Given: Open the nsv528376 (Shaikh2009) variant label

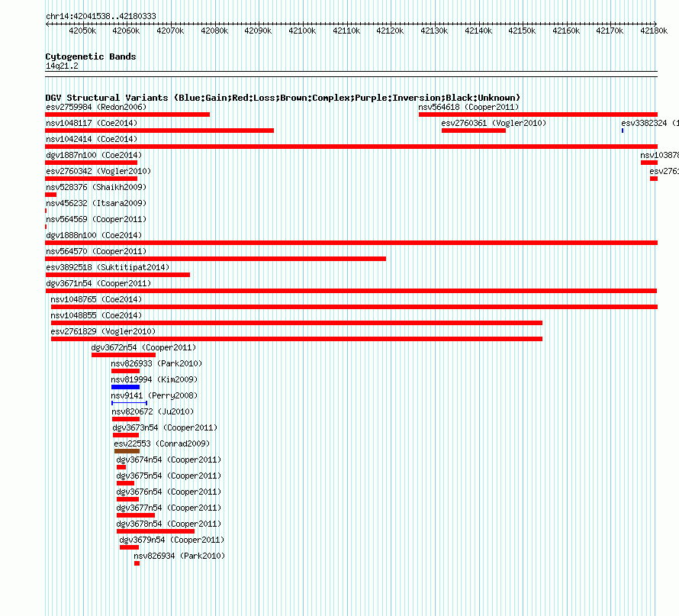Looking at the screenshot, I should tap(96, 187).
